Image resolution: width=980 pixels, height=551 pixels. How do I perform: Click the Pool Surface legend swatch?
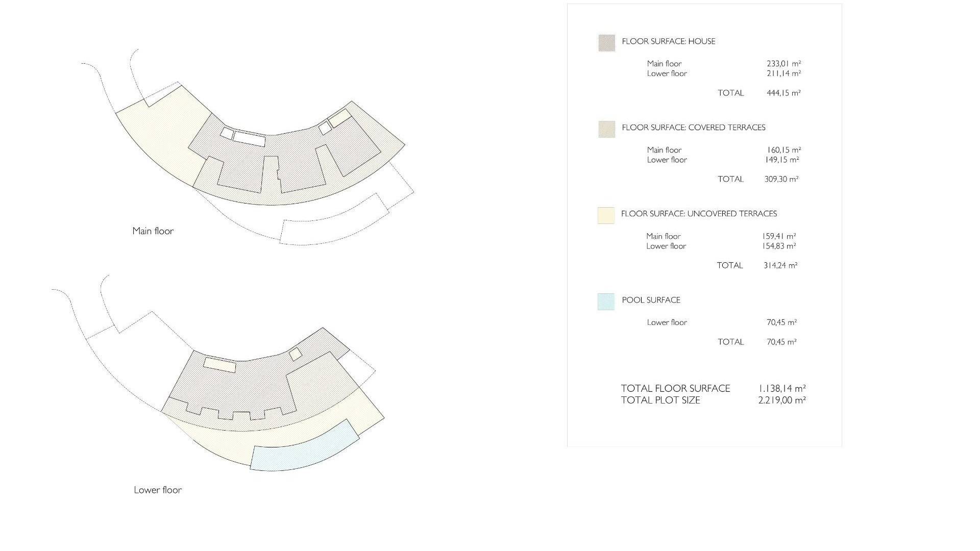(x=606, y=302)
